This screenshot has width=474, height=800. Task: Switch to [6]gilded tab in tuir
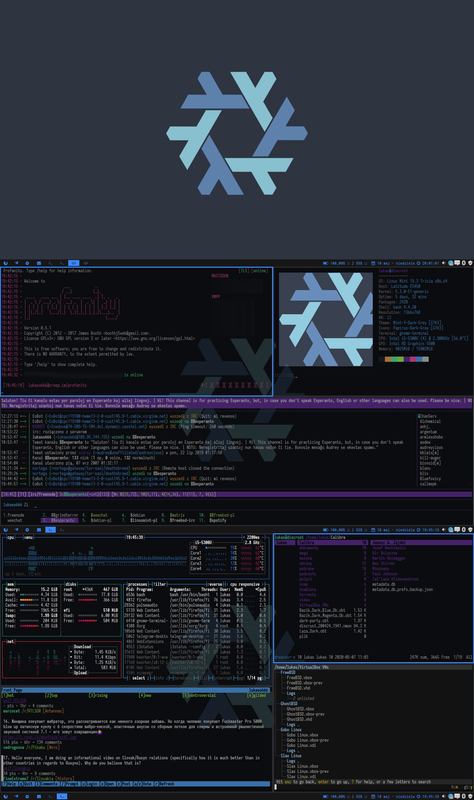(x=257, y=695)
